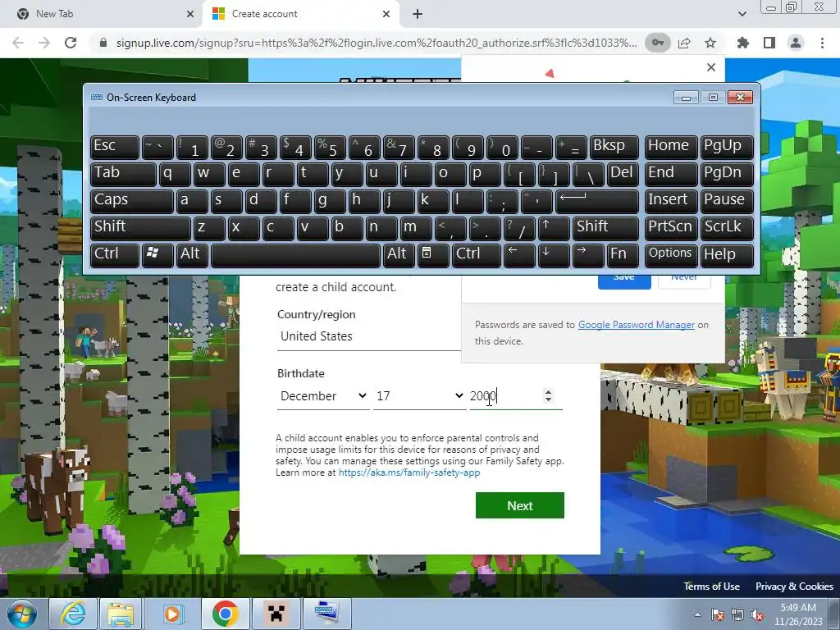Click the Bksp key on keyboard
Viewport: 840px width, 630px height.
point(614,147)
